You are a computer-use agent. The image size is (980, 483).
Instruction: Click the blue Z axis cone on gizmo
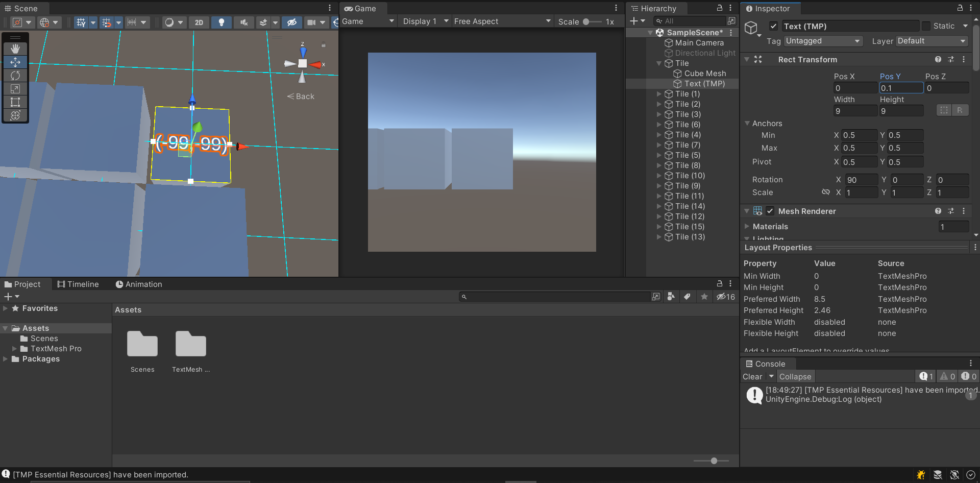(303, 51)
